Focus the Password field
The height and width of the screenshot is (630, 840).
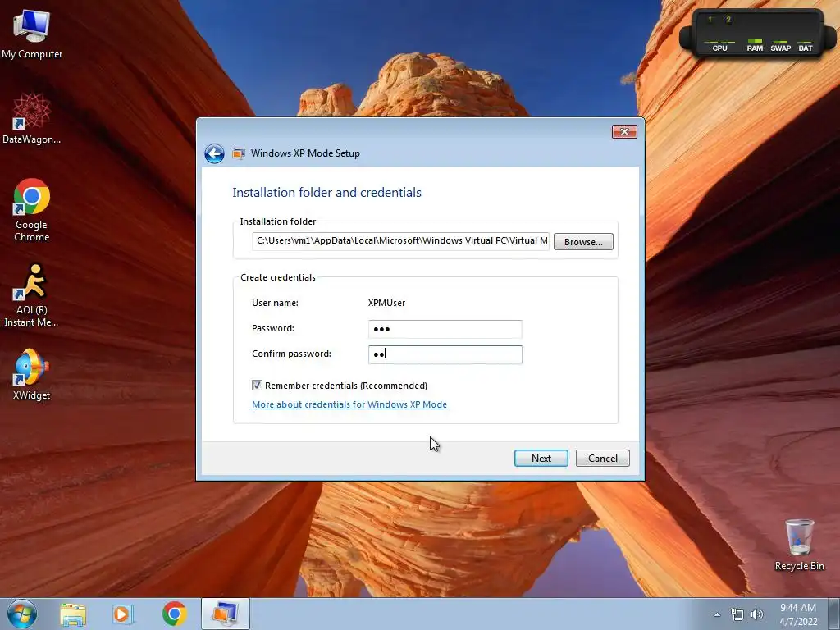click(x=445, y=329)
